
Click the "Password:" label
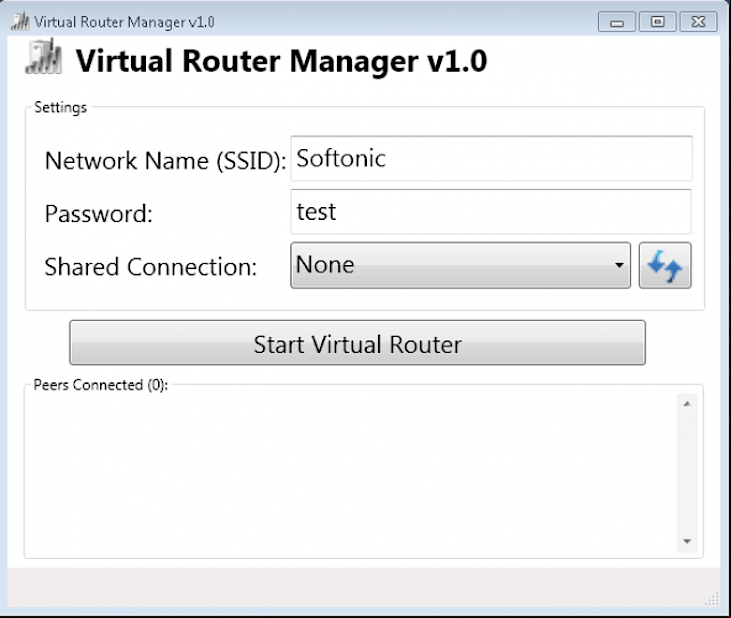click(98, 214)
